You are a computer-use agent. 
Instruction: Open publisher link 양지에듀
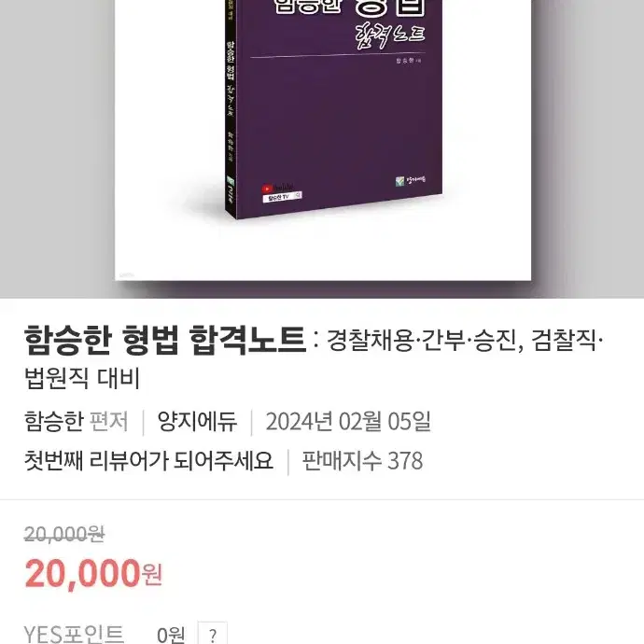tap(197, 421)
